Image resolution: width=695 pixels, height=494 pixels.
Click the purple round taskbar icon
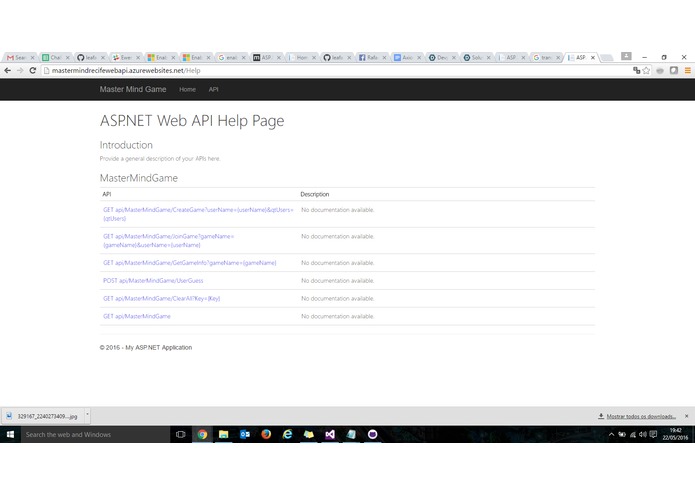pyautogui.click(x=372, y=434)
